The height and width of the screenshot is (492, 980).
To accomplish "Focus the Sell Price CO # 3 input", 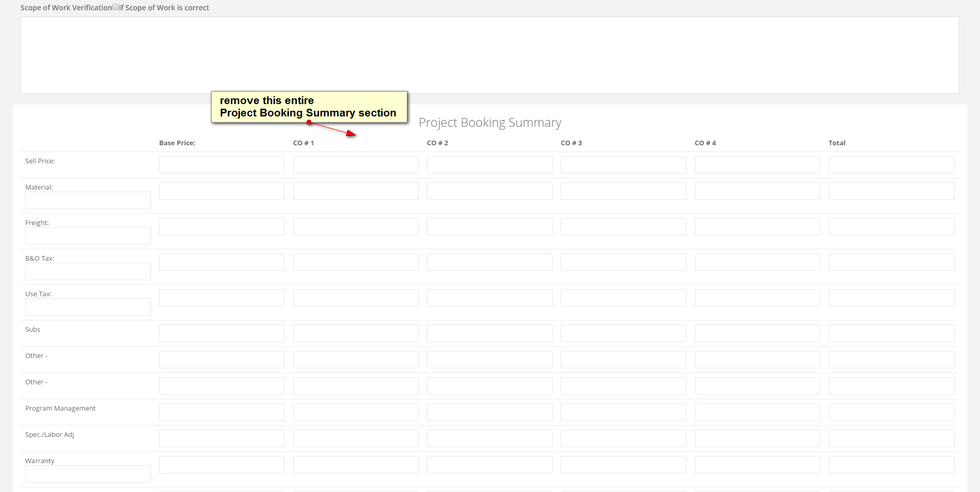I will [624, 165].
